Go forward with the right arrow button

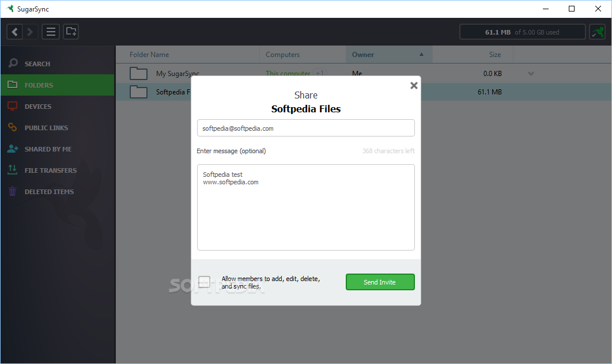[x=30, y=32]
